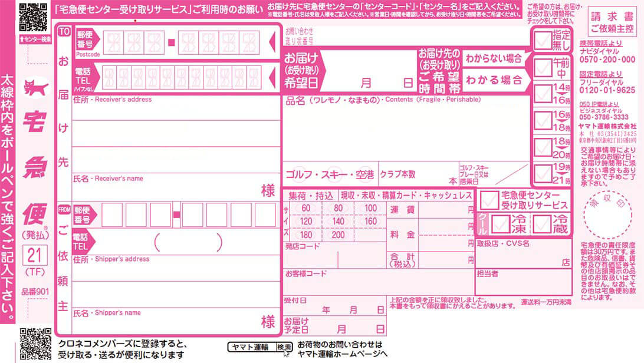This screenshot has height=363, width=644.
Task: Click the センター検索 QR code at top
Action: 33,17
